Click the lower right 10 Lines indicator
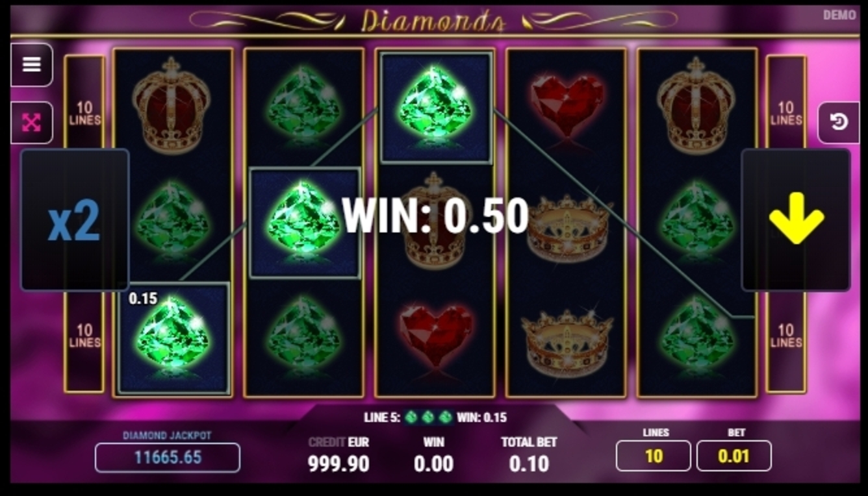868x496 pixels. click(786, 336)
